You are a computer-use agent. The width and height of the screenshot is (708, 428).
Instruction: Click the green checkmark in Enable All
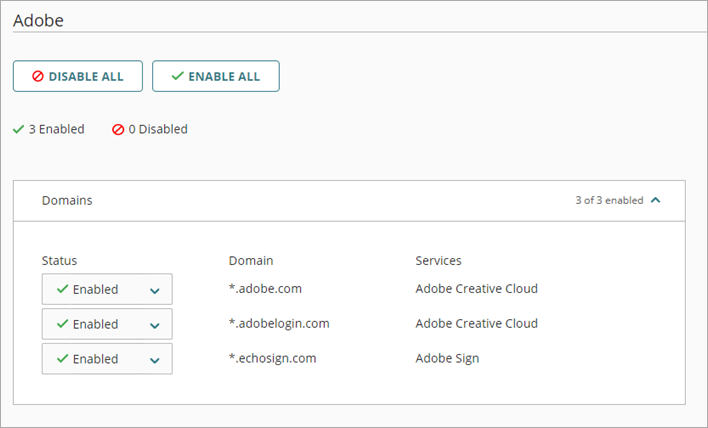(x=177, y=77)
